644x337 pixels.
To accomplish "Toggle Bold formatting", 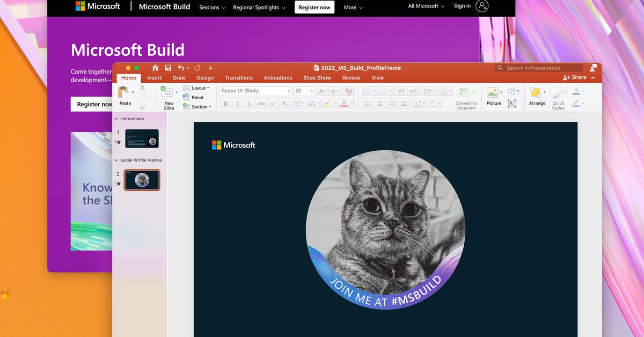I will coord(226,104).
